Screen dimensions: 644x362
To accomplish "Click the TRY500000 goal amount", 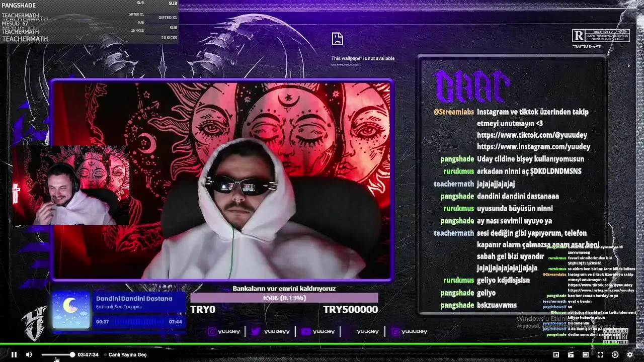I will pyautogui.click(x=350, y=310).
